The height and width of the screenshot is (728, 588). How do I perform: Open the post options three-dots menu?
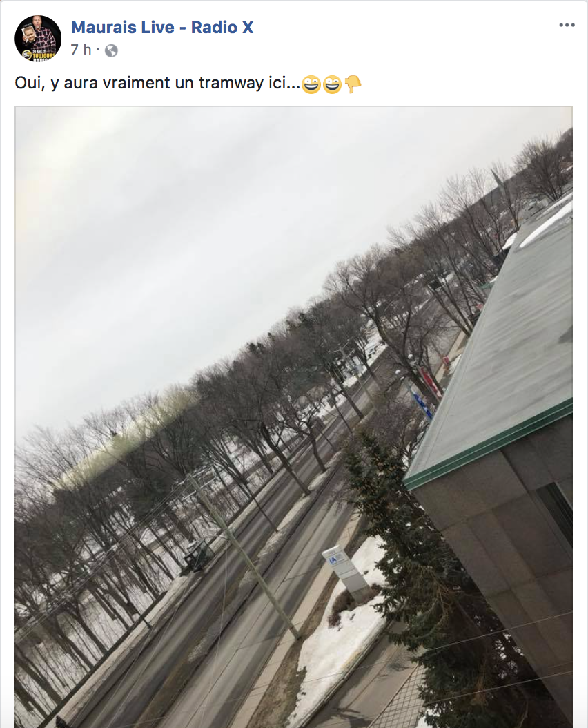click(567, 25)
